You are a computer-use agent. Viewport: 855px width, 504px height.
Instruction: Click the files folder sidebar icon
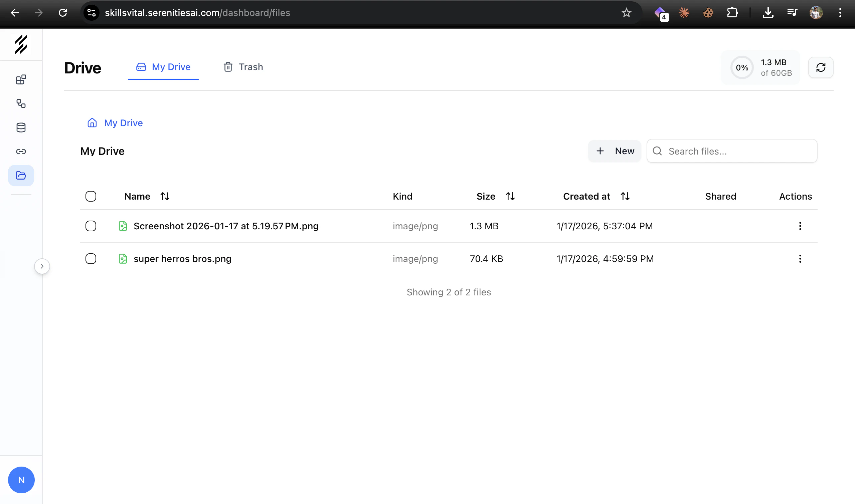tap(21, 176)
